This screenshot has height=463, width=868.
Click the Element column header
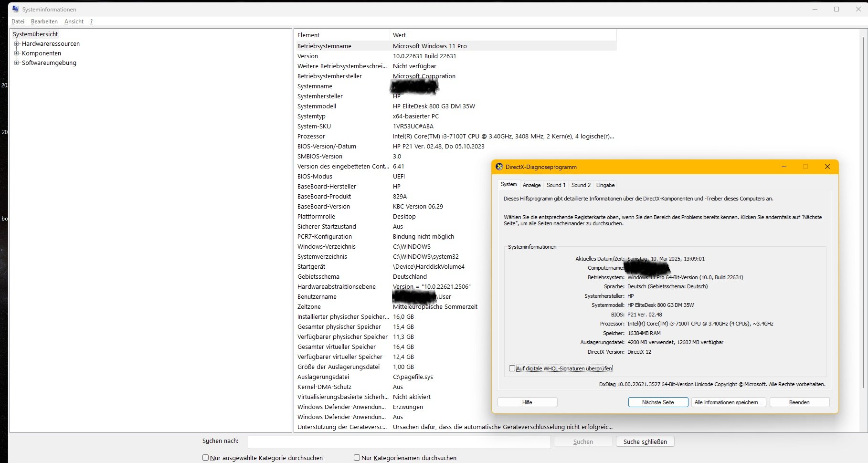pos(342,35)
